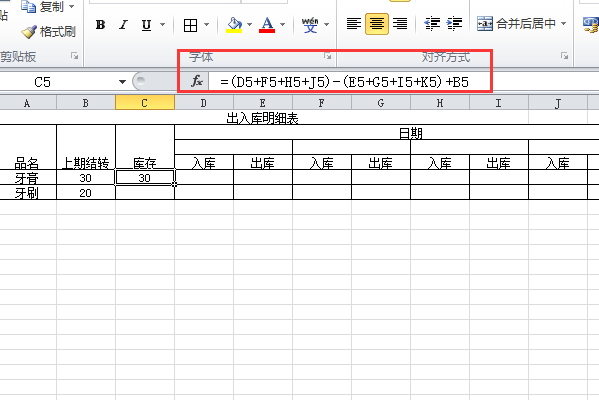This screenshot has height=400, width=599.
Task: Open the Clipboard (剪贴板) dialog launcher
Action: (74, 56)
